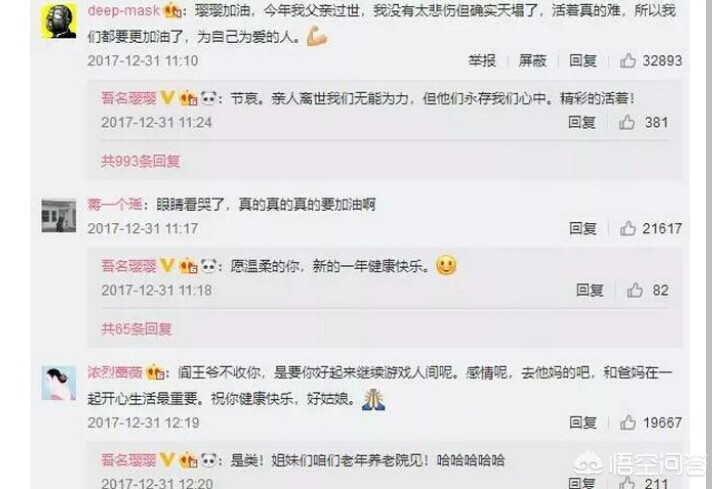Expand 共65条回复 replies thread

click(x=136, y=329)
